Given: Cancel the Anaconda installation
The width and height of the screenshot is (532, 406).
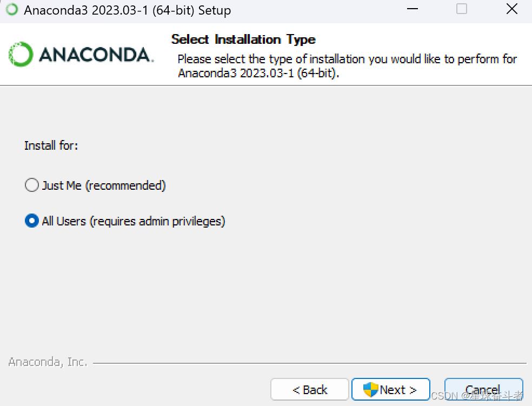Looking at the screenshot, I should pyautogui.click(x=483, y=389).
